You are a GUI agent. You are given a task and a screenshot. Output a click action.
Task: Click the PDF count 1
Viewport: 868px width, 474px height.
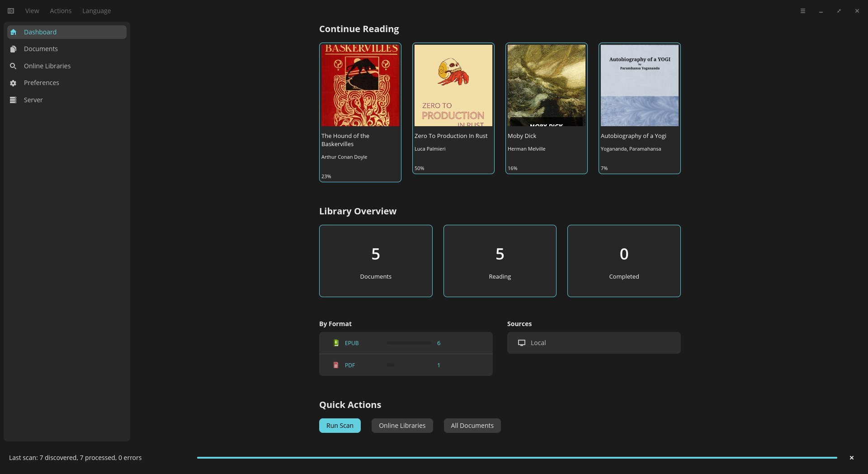(439, 365)
